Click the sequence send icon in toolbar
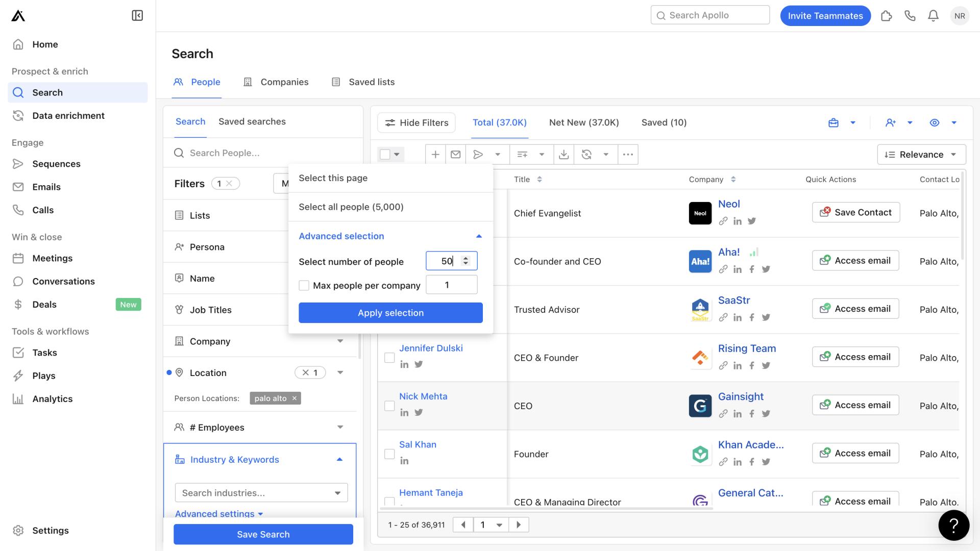This screenshot has width=980, height=551. (x=478, y=154)
